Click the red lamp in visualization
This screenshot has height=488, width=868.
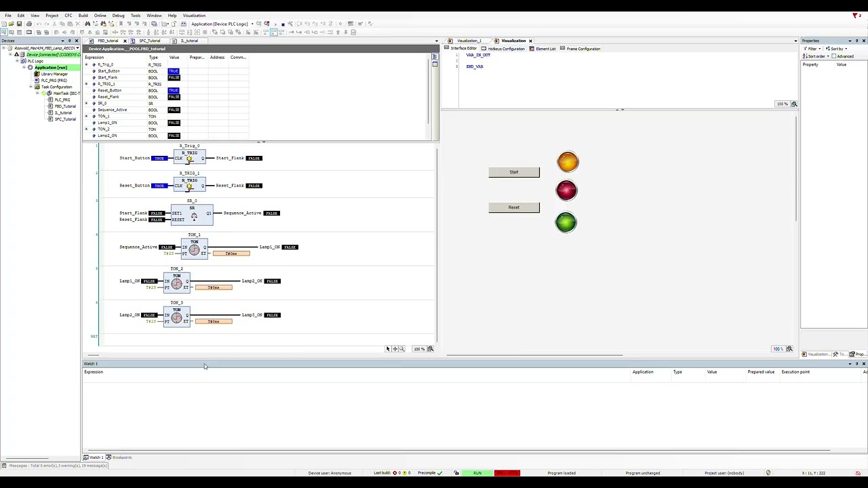coord(566,190)
